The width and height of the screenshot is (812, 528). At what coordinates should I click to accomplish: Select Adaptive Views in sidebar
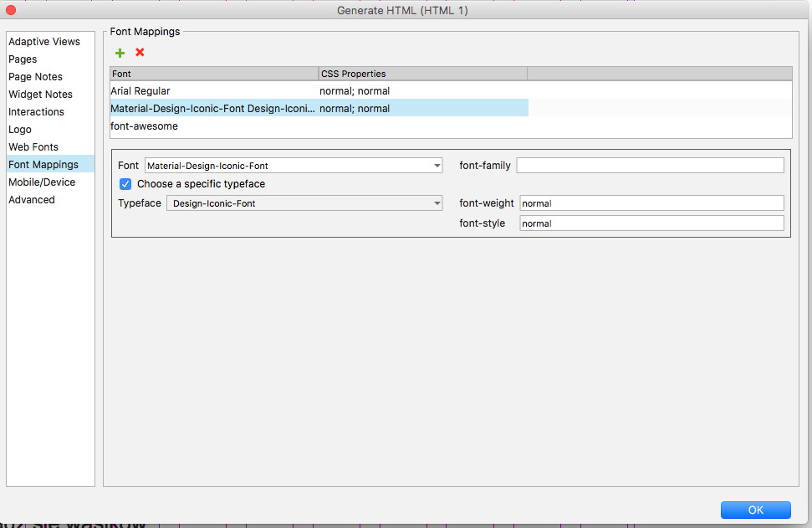click(44, 42)
